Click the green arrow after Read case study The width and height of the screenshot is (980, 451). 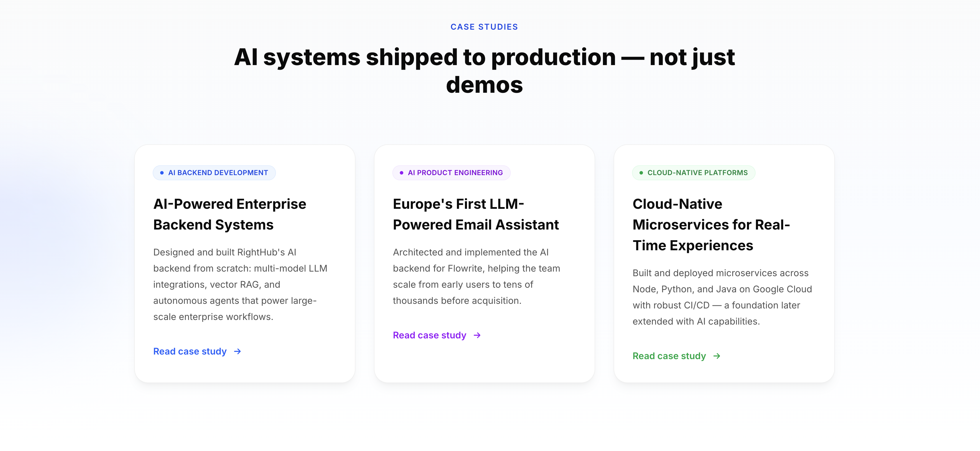pos(717,356)
